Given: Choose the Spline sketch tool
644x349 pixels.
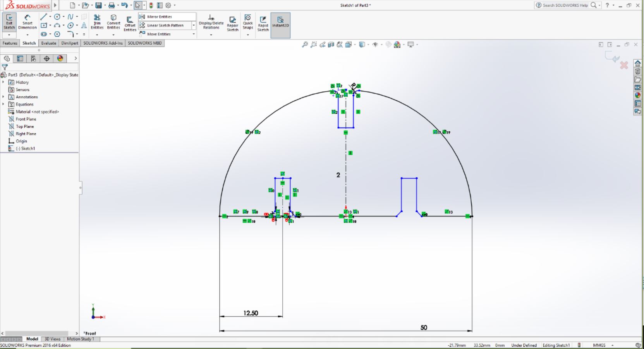Looking at the screenshot, I should pos(70,17).
